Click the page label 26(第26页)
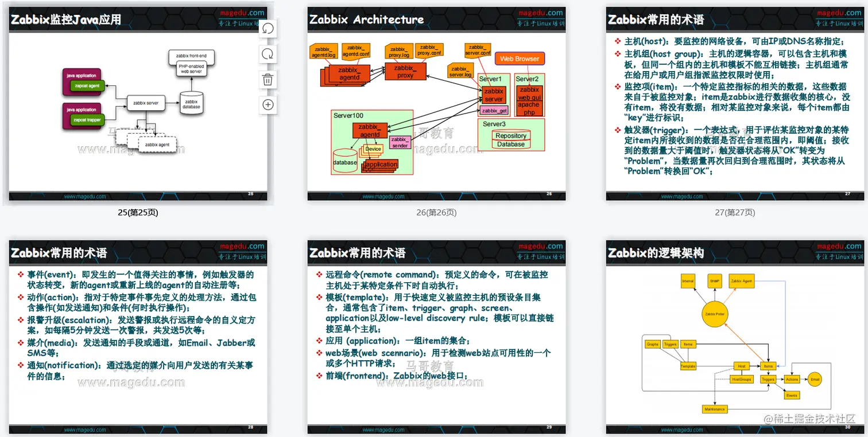The image size is (868, 437). pyautogui.click(x=436, y=213)
